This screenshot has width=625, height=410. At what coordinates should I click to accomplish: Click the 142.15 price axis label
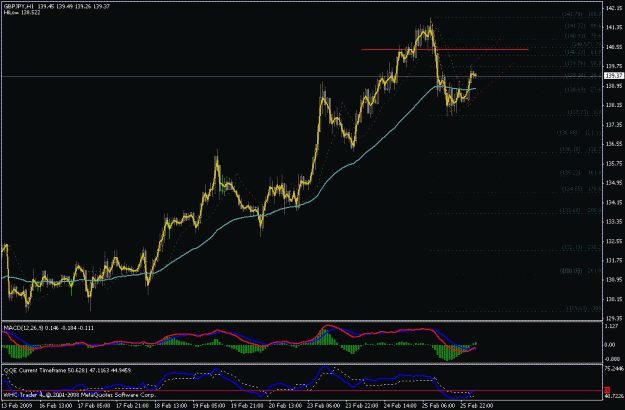(x=614, y=8)
